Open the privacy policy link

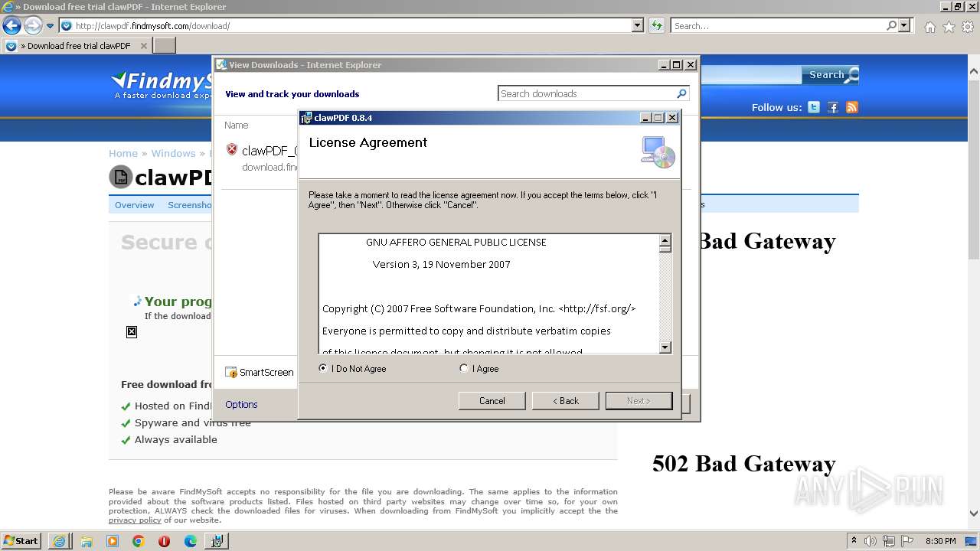point(135,520)
